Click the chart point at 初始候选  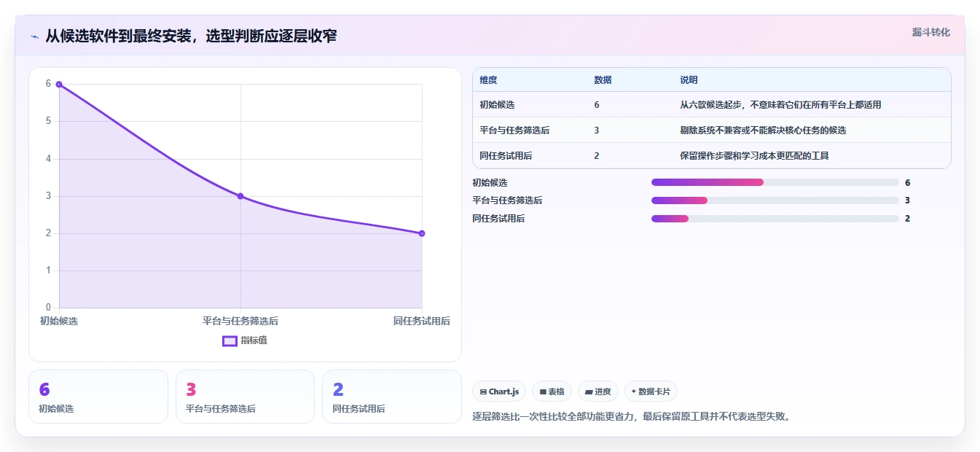pyautogui.click(x=59, y=85)
